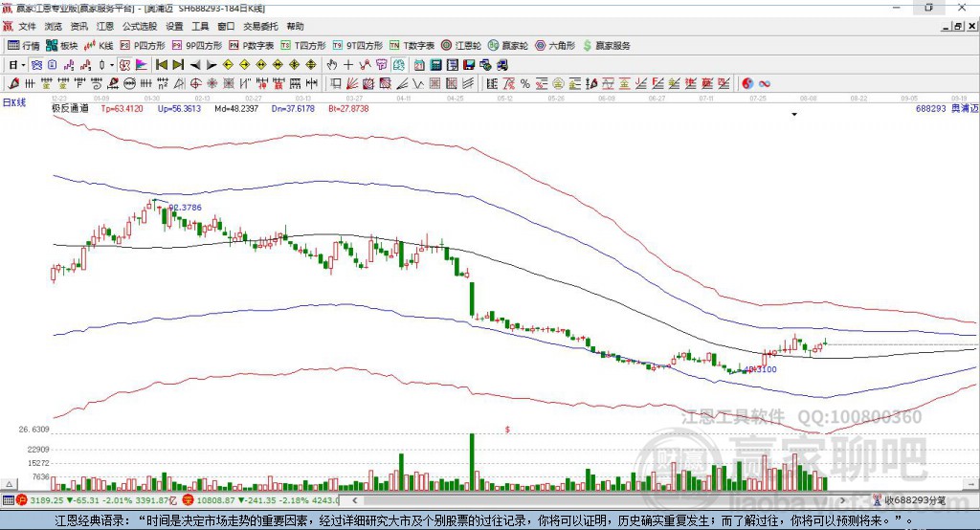Select the crosshair cursor tool
This screenshot has width=980, height=530.
(348, 65)
